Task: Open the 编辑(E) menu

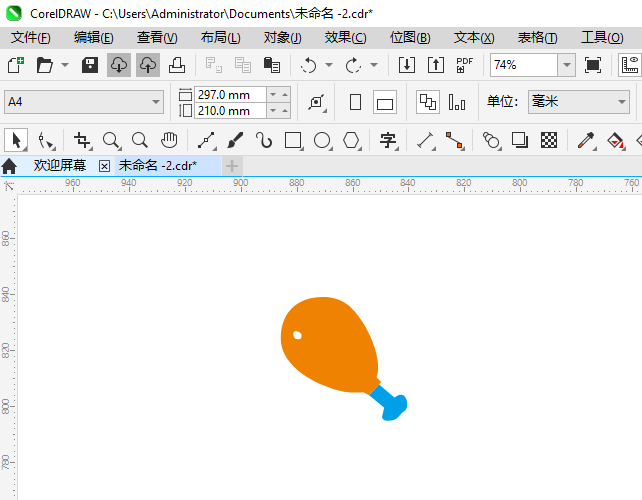Action: click(x=94, y=38)
